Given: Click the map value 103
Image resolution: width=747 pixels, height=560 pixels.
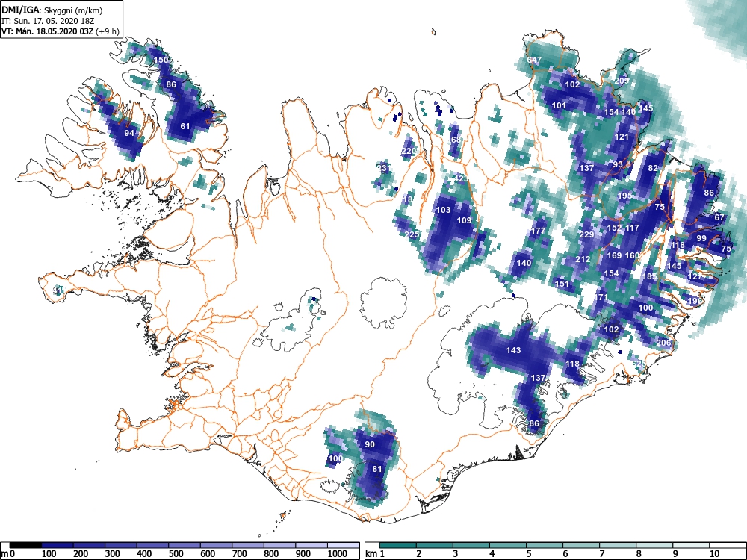Looking at the screenshot, I should (443, 210).
